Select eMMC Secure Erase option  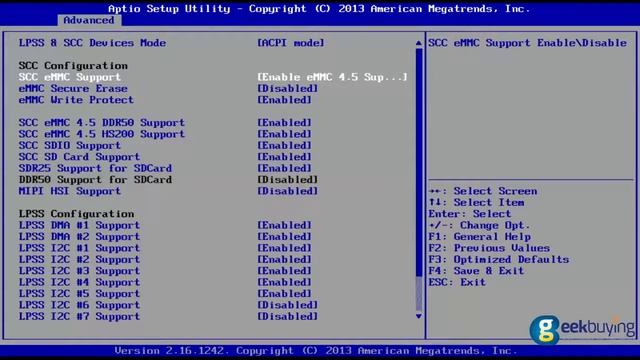(x=73, y=89)
